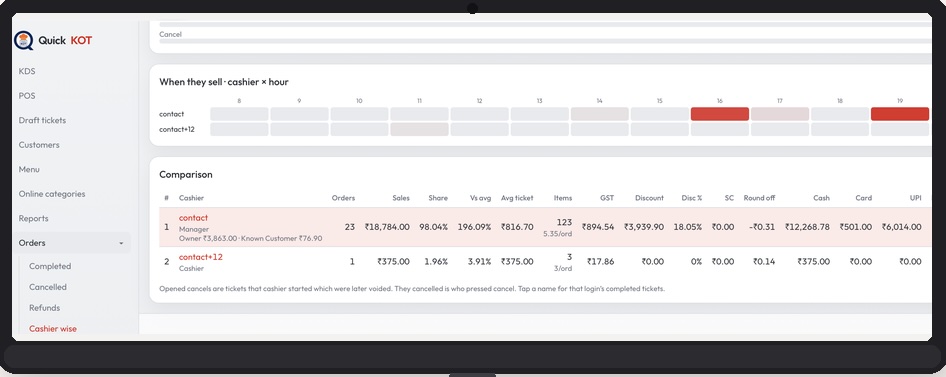Image resolution: width=946 pixels, height=377 pixels.
Task: Click the ₹816.70 avg ticket value
Action: [516, 227]
